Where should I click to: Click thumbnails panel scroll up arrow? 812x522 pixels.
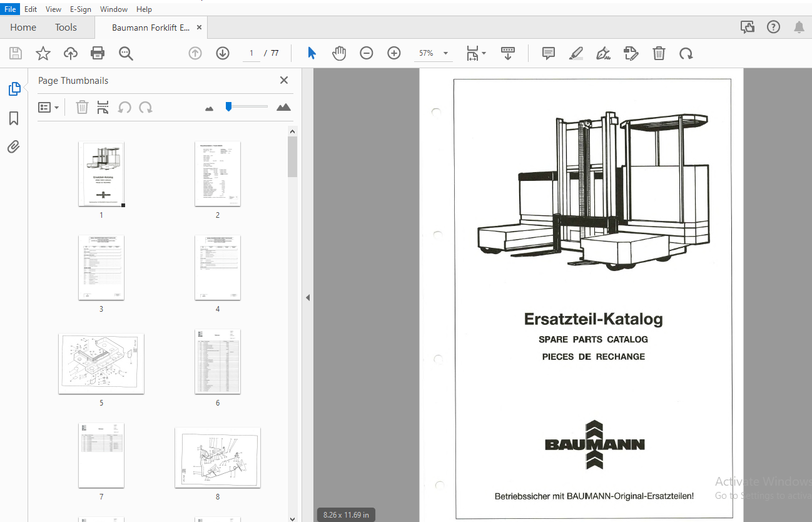pos(292,131)
